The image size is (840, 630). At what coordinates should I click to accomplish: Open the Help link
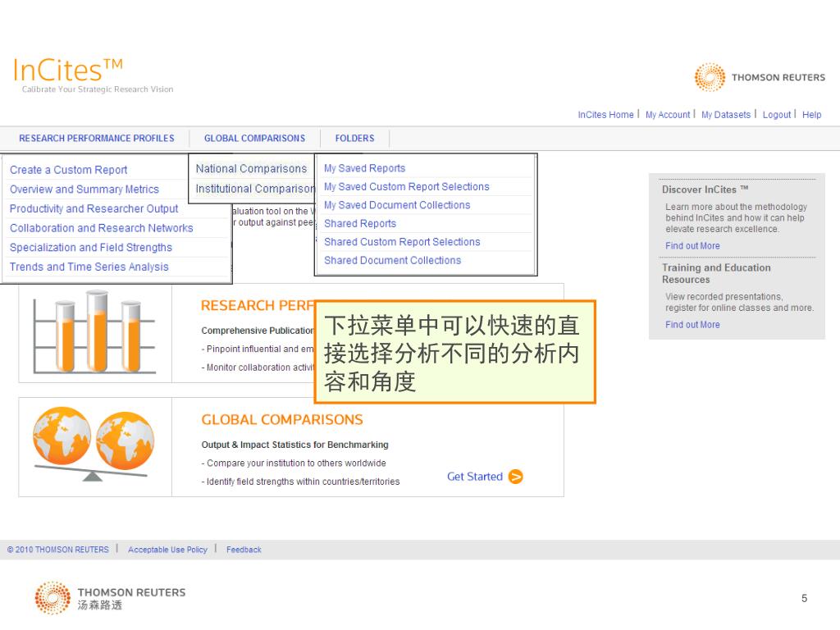[x=811, y=115]
